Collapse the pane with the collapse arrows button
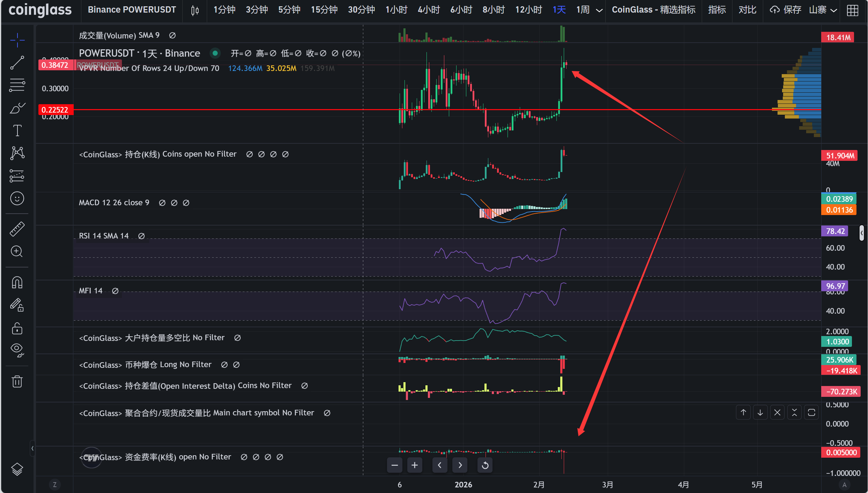The height and width of the screenshot is (493, 868). 794,413
